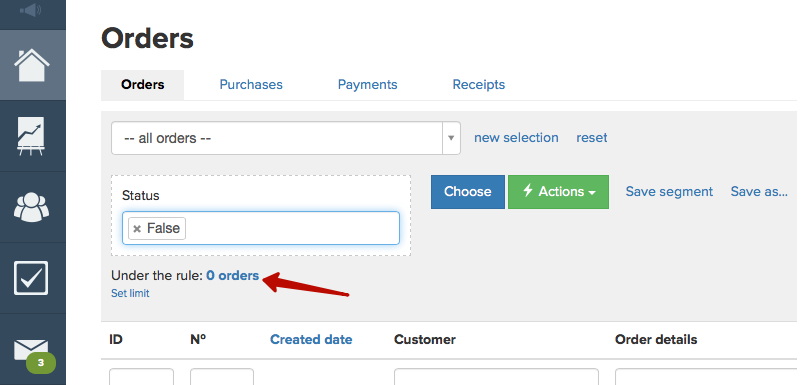
Task: Open the home icon in sidebar
Action: tap(32, 65)
